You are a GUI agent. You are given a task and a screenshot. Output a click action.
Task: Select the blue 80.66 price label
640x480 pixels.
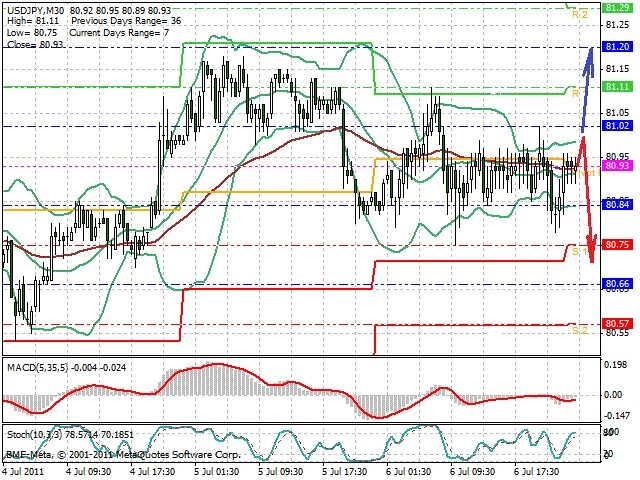pyautogui.click(x=617, y=284)
